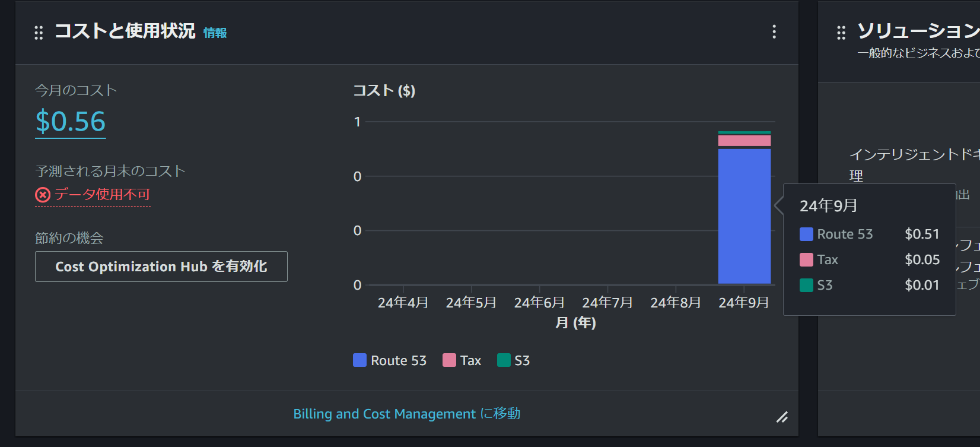Image resolution: width=980 pixels, height=447 pixels.
Task: Open the 情報 info link
Action: click(215, 33)
